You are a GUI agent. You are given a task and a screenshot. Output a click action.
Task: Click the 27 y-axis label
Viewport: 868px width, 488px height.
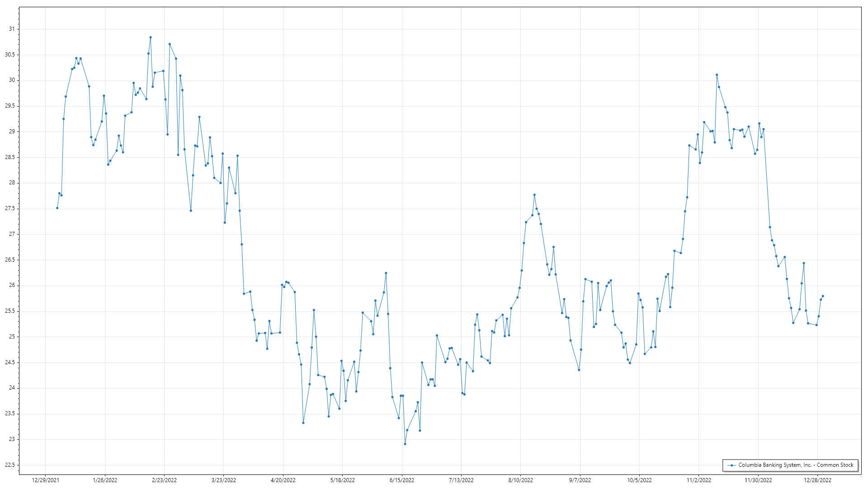(x=12, y=234)
